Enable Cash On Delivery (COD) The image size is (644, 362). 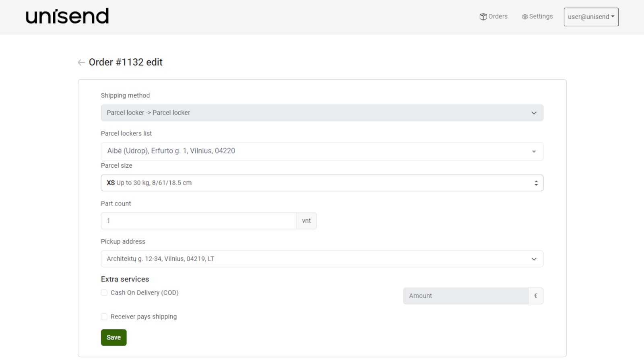click(104, 292)
